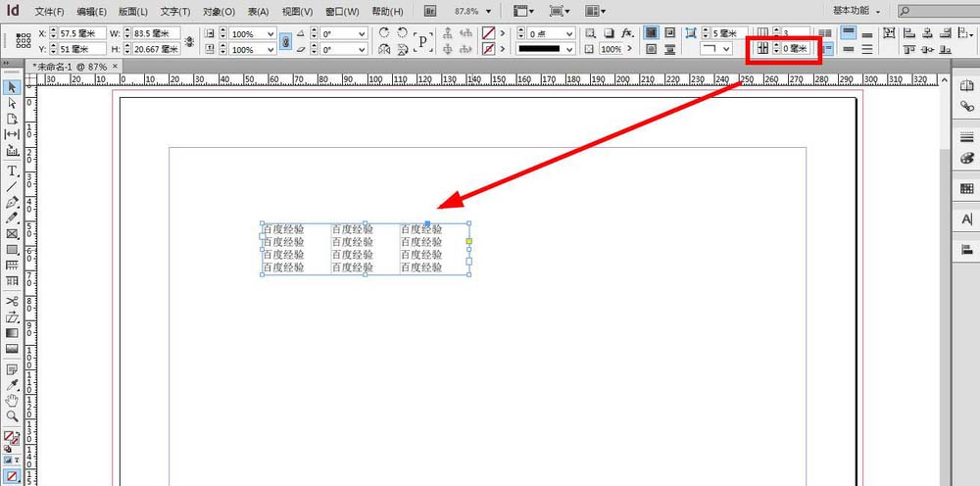This screenshot has width=980, height=486.
Task: Open the Pages panel icon
Action: pos(966,85)
